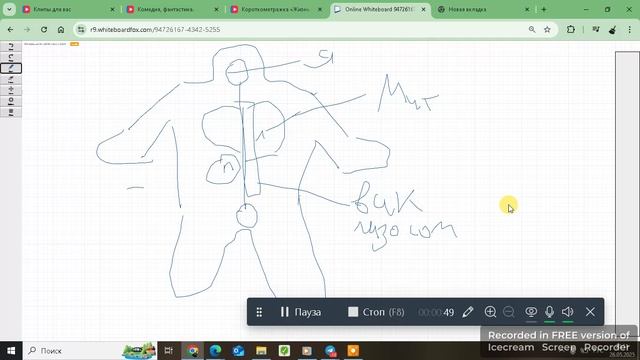Open Telegram from the taskbar
The width and height of the screenshot is (640, 360).
tap(330, 351)
